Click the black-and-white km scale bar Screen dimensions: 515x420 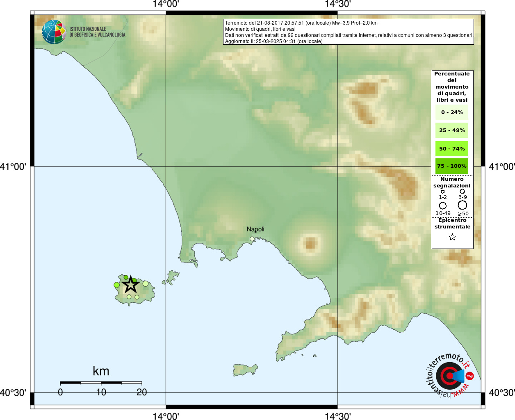(x=101, y=383)
